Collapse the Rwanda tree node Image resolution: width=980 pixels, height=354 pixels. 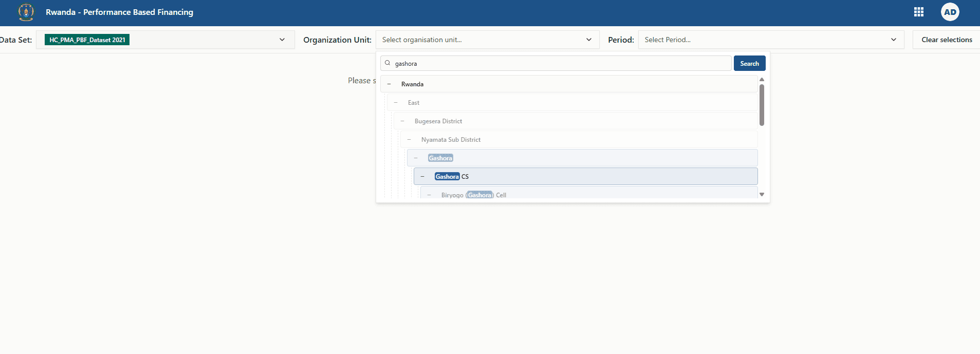pos(389,84)
